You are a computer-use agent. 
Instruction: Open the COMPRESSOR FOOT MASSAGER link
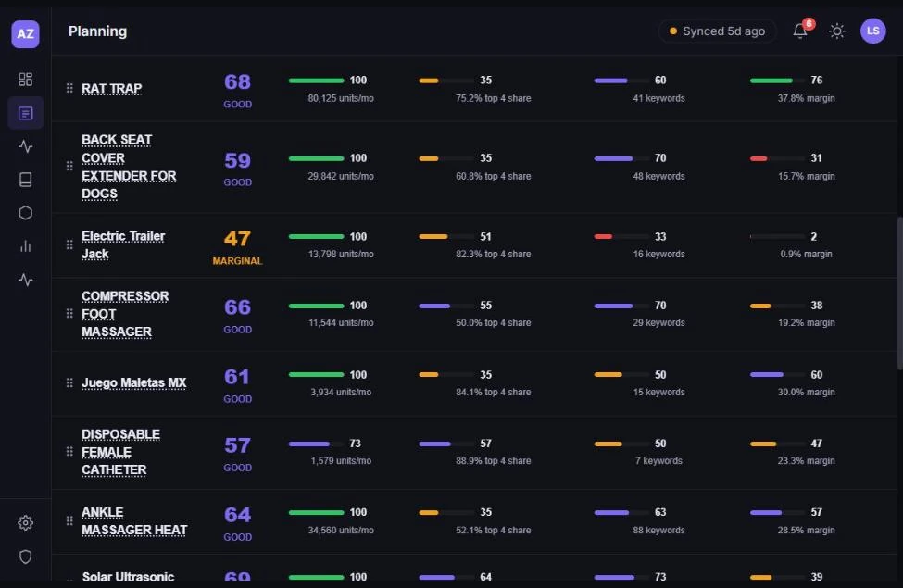pos(125,314)
